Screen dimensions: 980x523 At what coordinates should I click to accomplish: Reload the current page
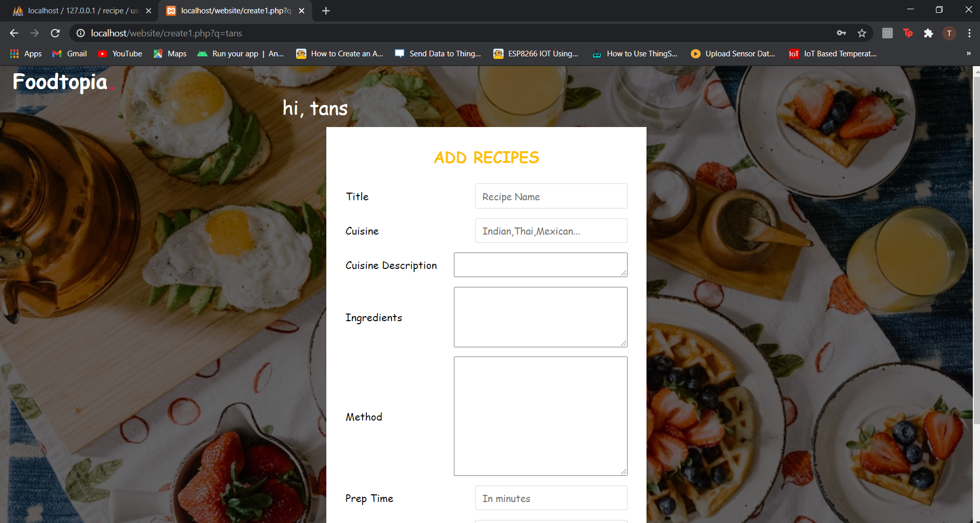(x=55, y=33)
